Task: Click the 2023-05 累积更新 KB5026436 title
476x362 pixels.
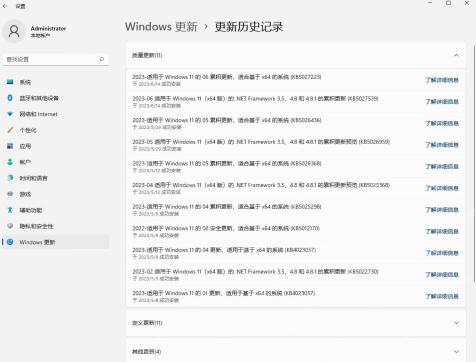Action: tap(227, 120)
